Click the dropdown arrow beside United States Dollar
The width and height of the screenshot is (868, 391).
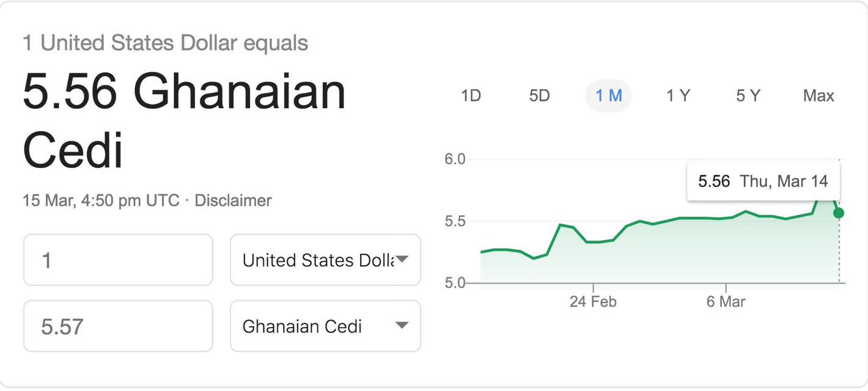(402, 259)
